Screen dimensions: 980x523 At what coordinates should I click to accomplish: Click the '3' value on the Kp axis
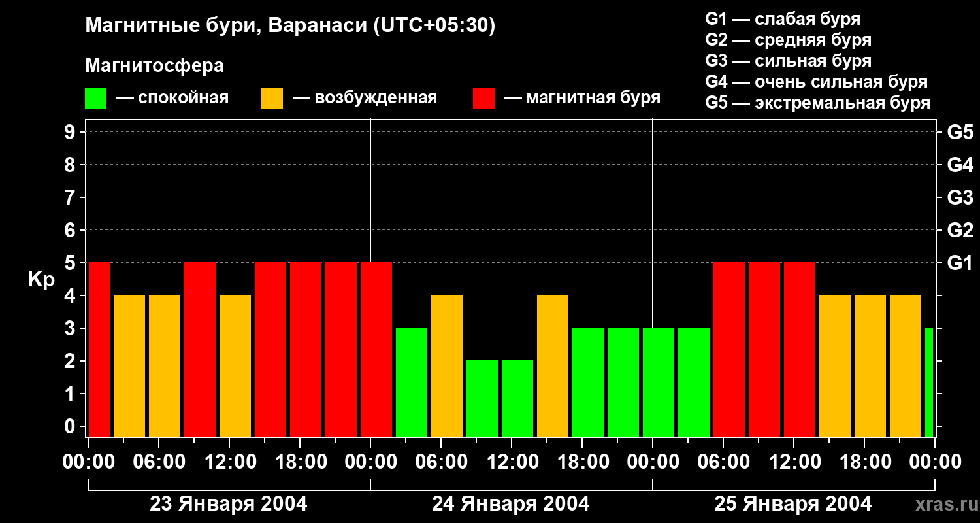coord(71,329)
